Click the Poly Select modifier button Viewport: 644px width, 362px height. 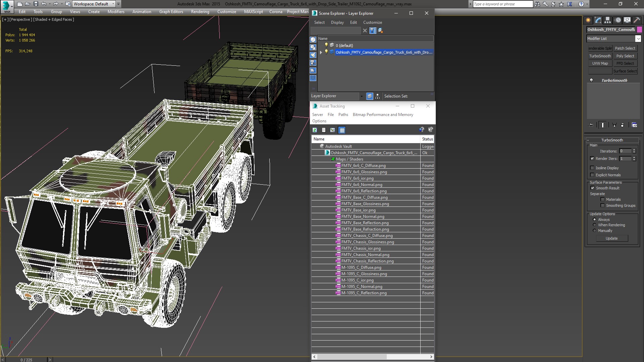(x=625, y=56)
